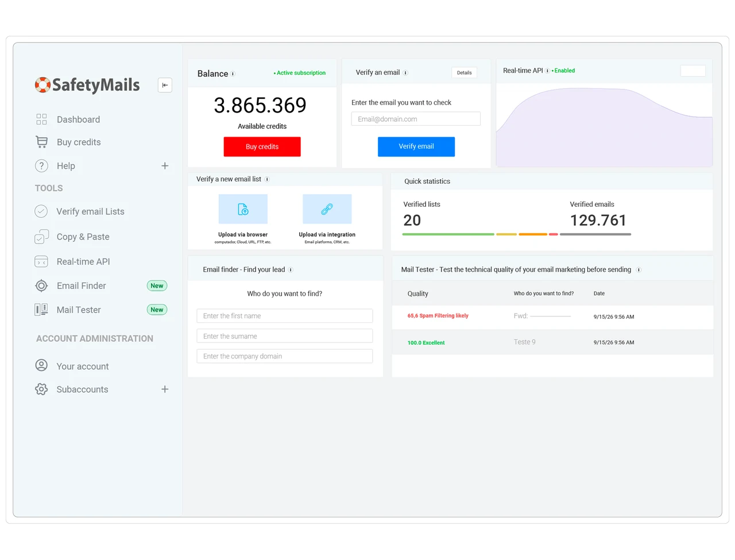Click the Date column header
The width and height of the screenshot is (735, 560).
coord(599,293)
